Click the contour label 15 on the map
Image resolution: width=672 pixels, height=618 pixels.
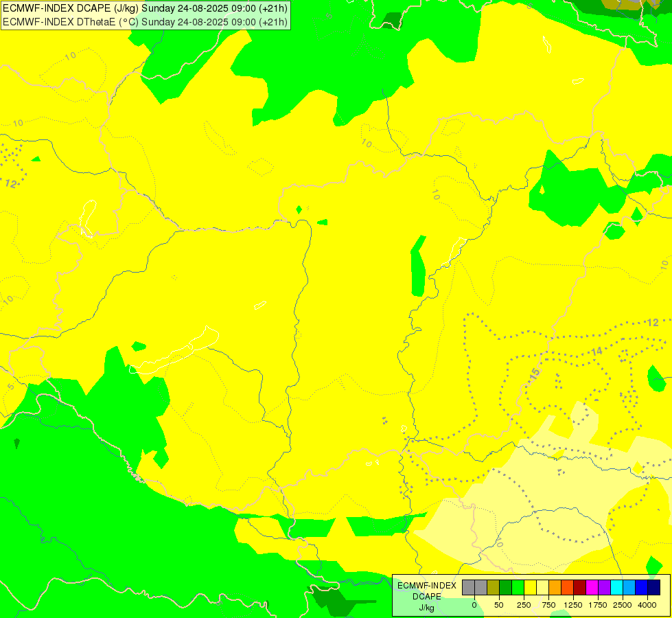point(535,373)
